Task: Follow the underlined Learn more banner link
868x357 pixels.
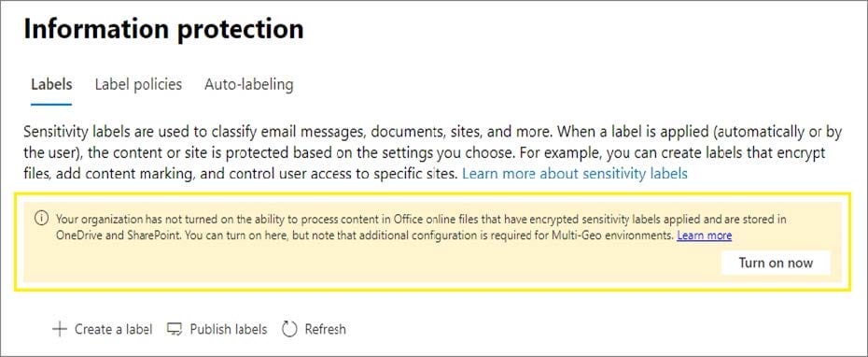Action: (704, 236)
